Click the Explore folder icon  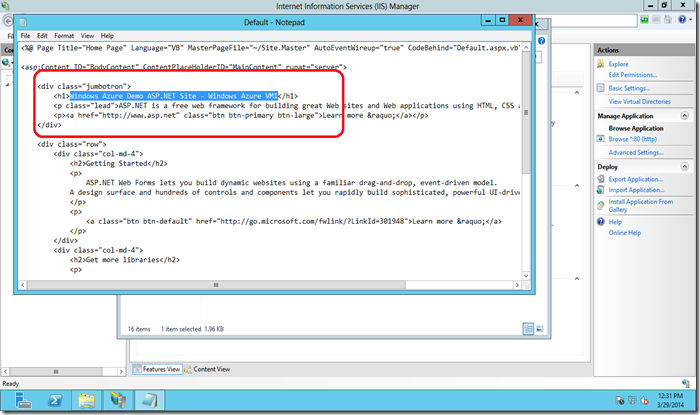tap(600, 64)
